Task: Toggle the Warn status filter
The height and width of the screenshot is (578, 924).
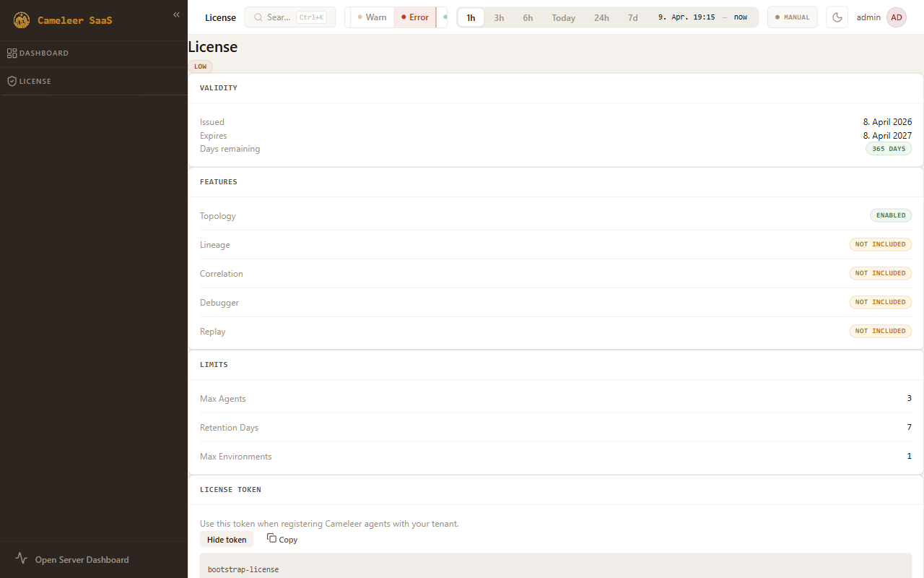Action: pos(372,17)
